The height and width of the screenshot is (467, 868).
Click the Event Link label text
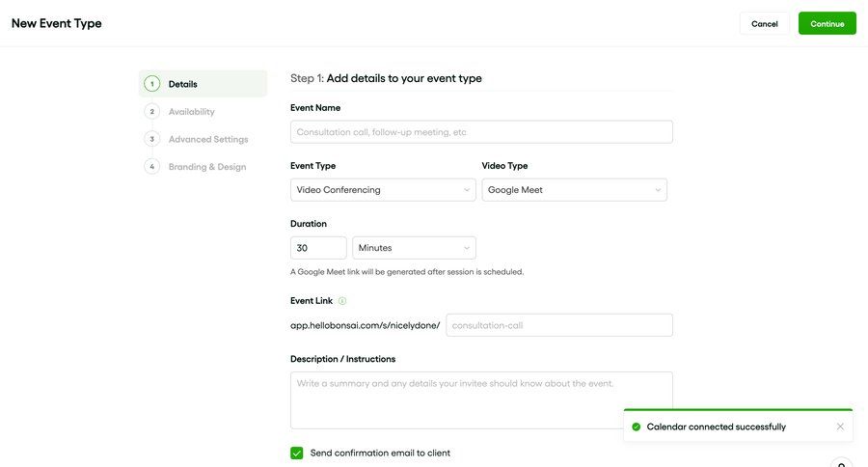312,301
